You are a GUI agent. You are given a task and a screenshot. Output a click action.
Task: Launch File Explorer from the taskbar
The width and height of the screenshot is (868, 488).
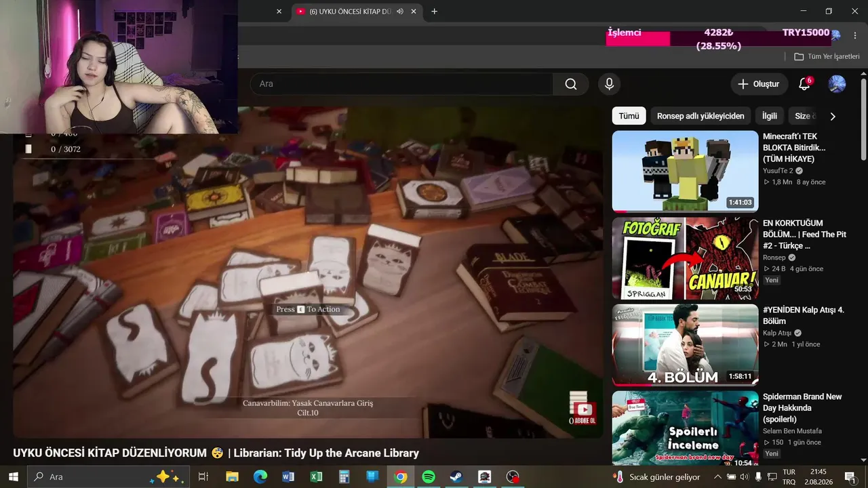[x=232, y=476]
